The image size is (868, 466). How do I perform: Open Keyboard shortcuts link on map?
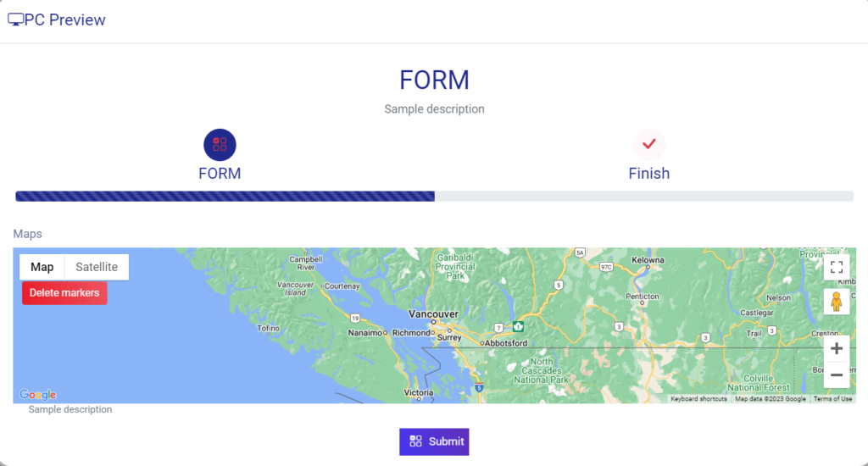pos(698,399)
